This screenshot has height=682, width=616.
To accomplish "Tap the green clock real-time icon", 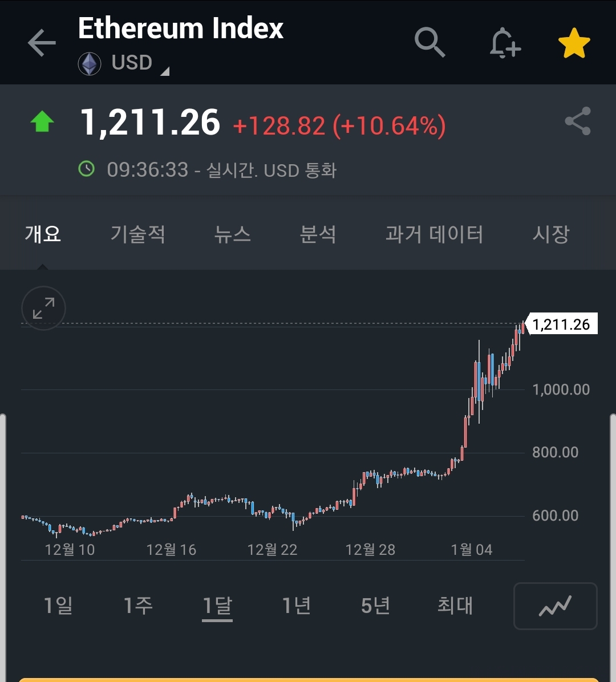I will [x=86, y=169].
